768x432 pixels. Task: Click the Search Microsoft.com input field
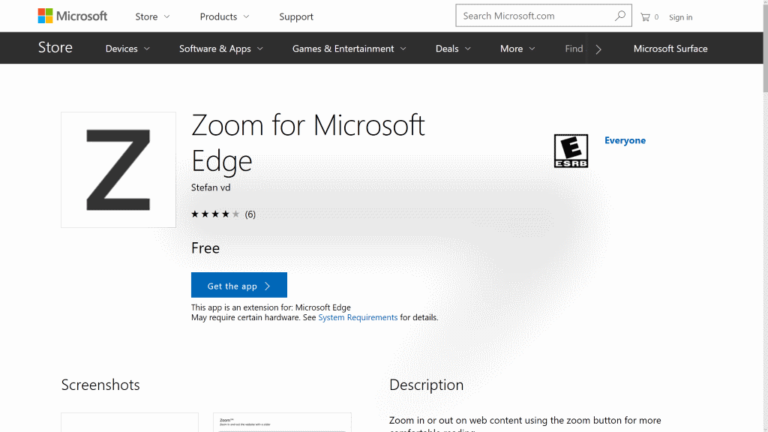(x=536, y=16)
